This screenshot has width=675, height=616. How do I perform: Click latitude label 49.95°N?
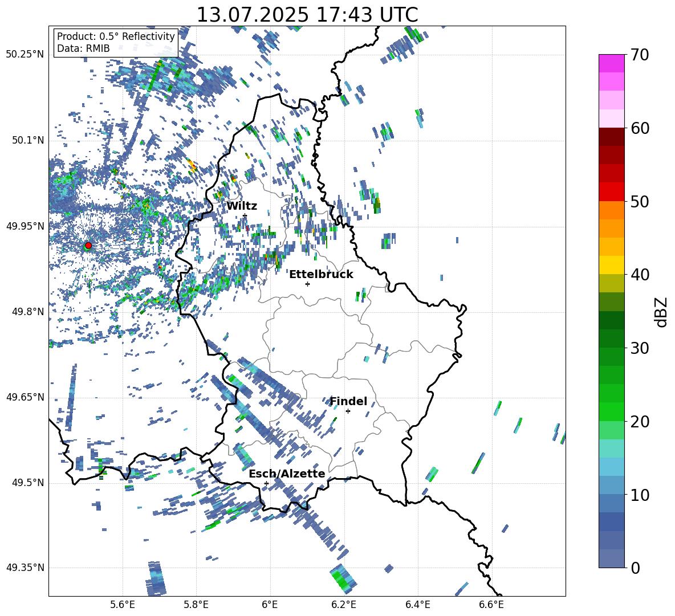pos(25,226)
